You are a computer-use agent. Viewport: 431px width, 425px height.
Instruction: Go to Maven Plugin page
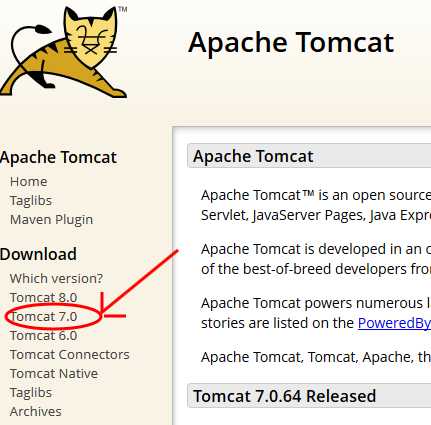[x=51, y=220]
